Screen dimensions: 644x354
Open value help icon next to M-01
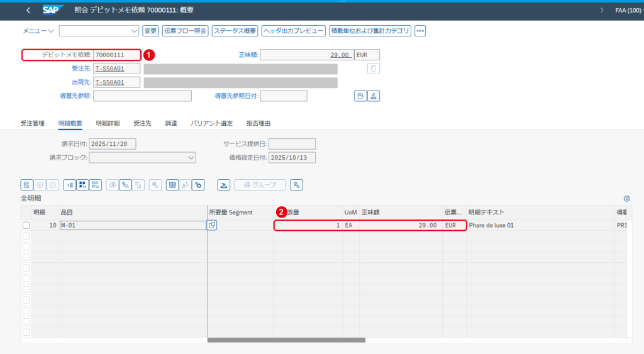tap(212, 225)
